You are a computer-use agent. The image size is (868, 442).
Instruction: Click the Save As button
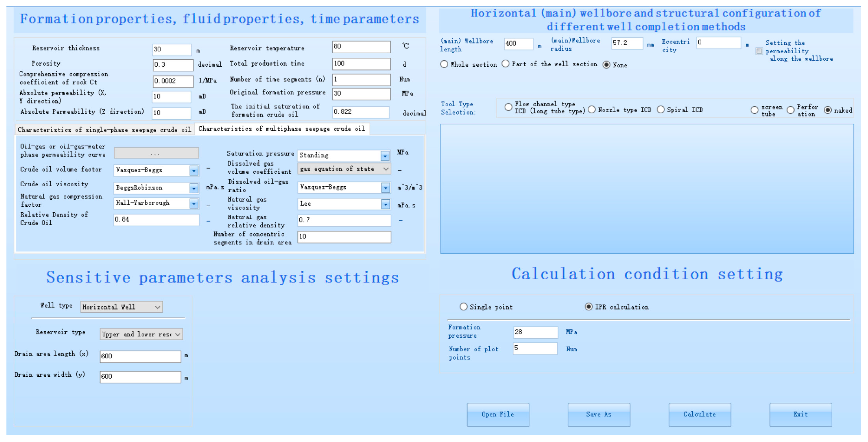pyautogui.click(x=598, y=414)
